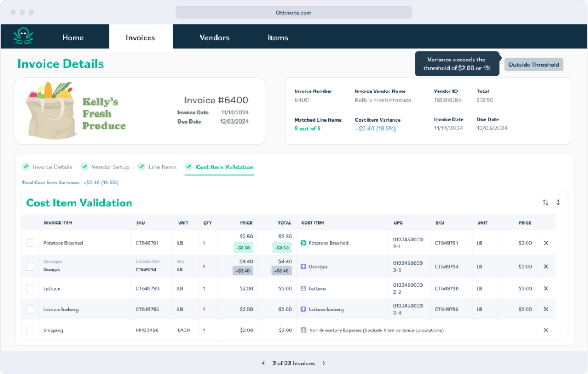
Task: Click the green Potatoes Brushed cost item icon
Action: [x=303, y=243]
